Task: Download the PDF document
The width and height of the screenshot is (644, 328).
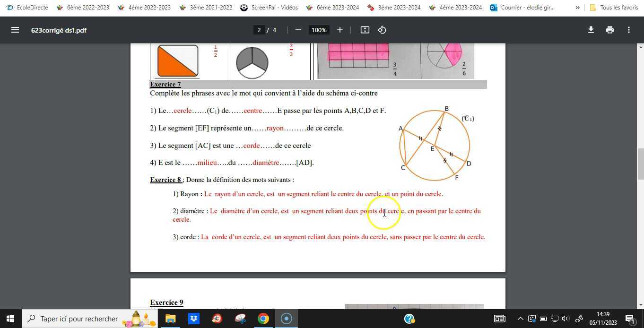Action: [591, 30]
